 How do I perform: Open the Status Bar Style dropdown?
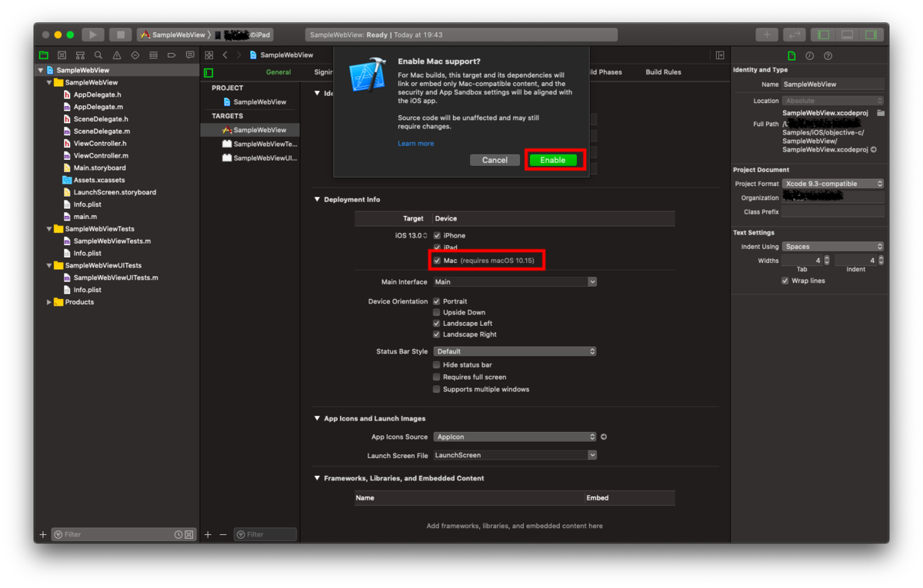pos(515,351)
